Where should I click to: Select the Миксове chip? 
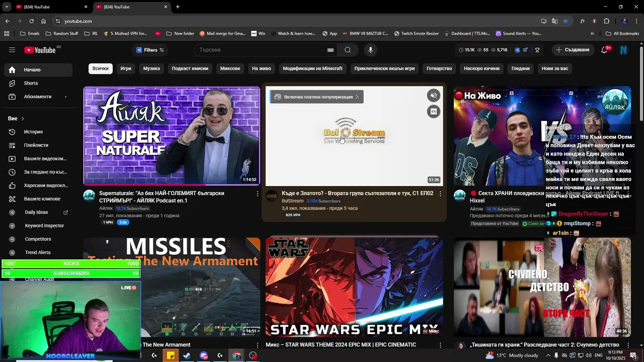point(230,68)
